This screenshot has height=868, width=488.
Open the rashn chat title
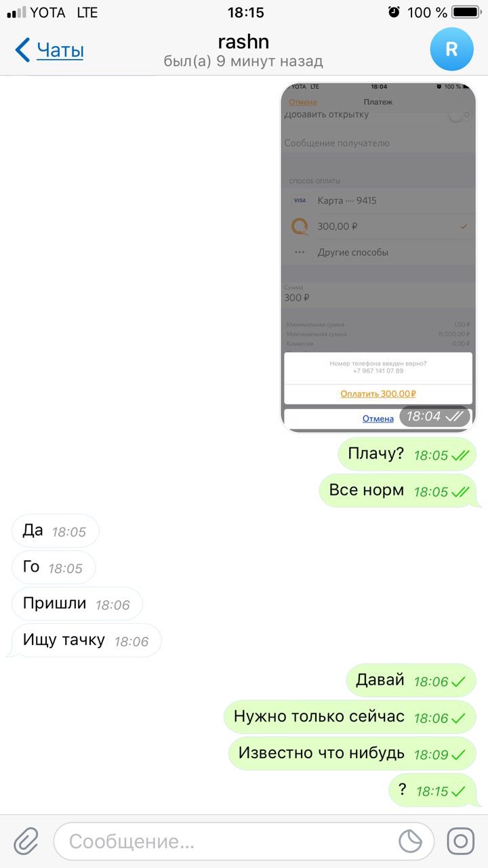[243, 41]
